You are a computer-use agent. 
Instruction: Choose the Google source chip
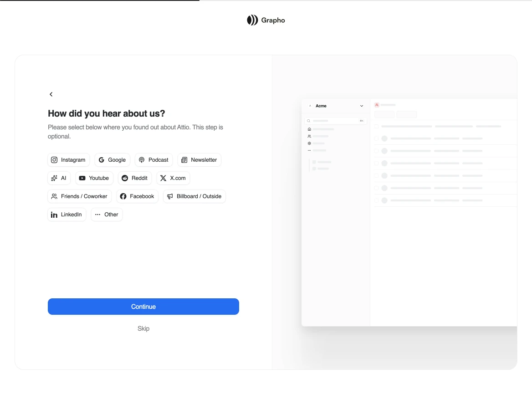pos(112,160)
